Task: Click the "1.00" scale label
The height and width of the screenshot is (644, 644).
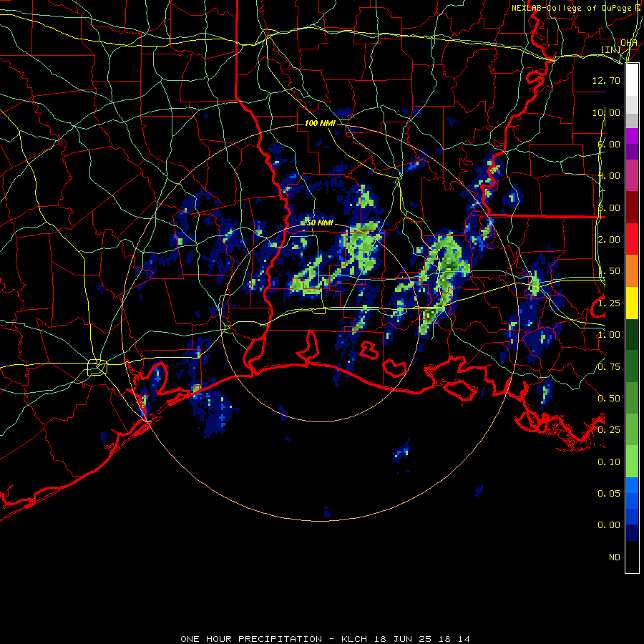Action: 609,335
